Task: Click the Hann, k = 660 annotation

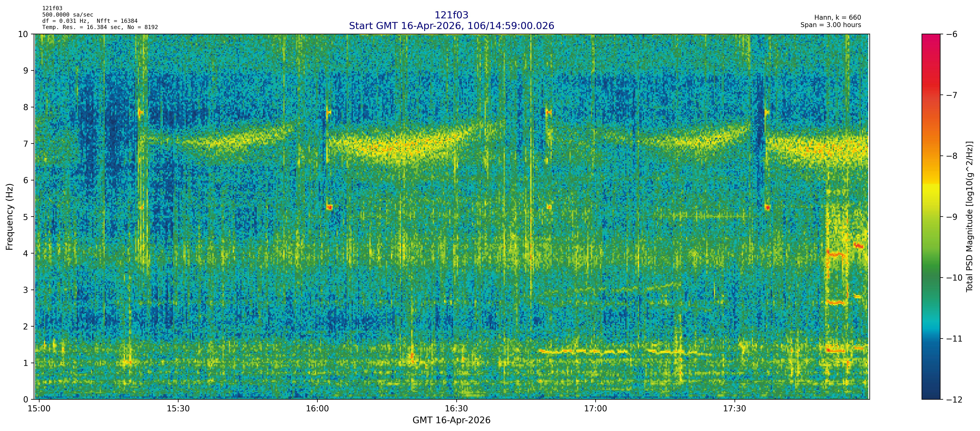Action: tap(837, 18)
